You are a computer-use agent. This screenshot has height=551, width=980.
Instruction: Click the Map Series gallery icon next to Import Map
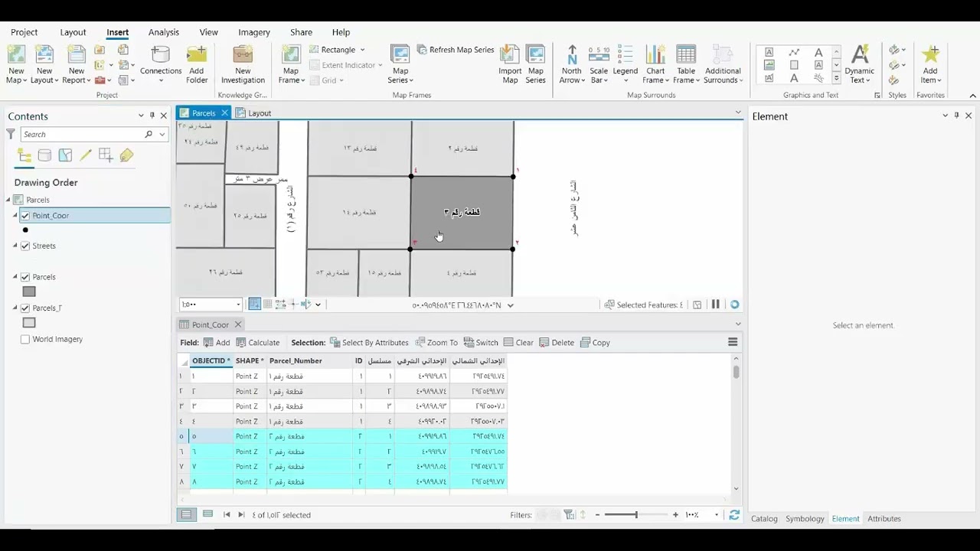536,55
